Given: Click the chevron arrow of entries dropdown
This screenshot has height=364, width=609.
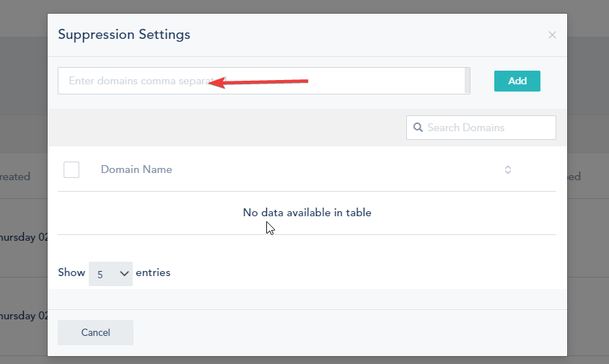Looking at the screenshot, I should click(x=124, y=274).
